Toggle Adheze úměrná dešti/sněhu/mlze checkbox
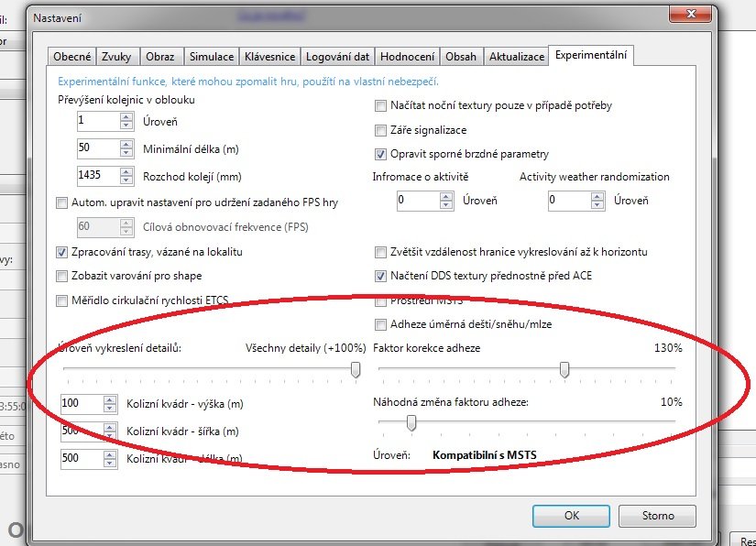Viewport: 756px width, 546px height. click(x=381, y=324)
